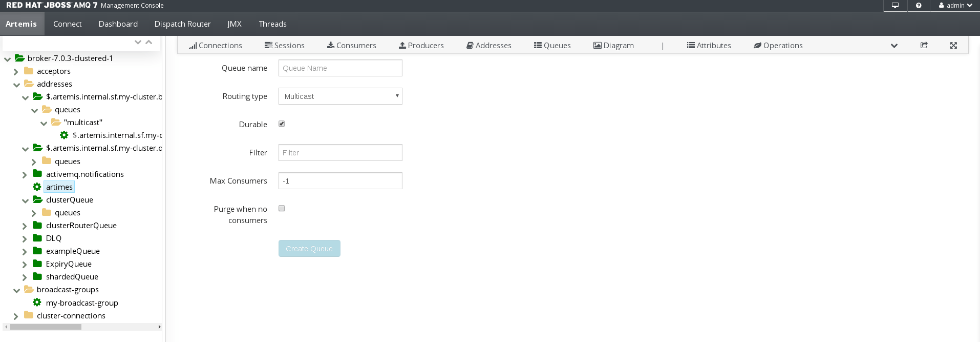Click the clusterRouterQueue folder icon

(37, 225)
